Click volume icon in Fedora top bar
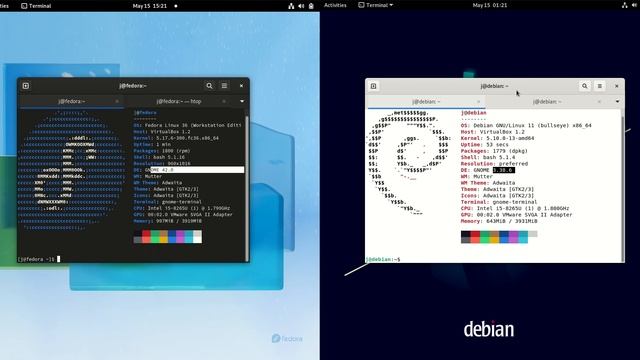 (x=301, y=6)
